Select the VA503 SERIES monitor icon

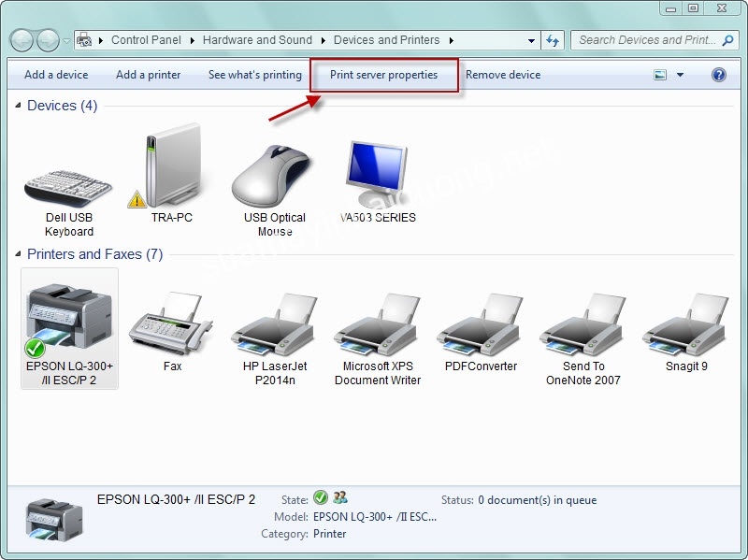[377, 174]
